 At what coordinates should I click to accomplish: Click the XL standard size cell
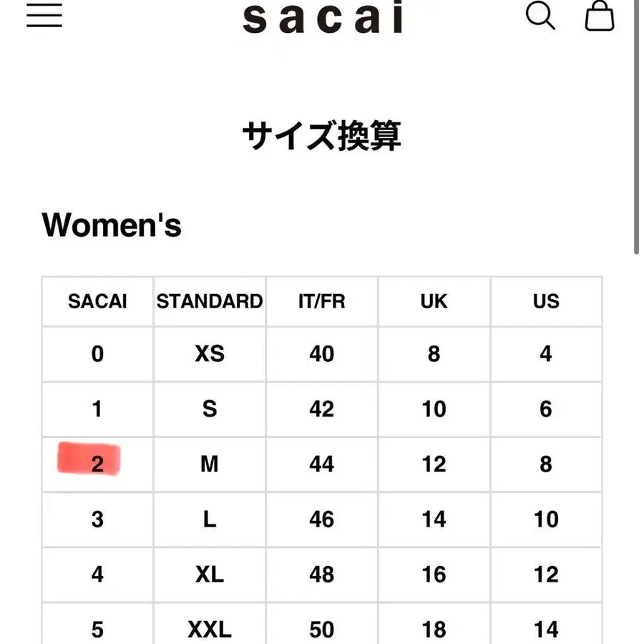tap(210, 575)
